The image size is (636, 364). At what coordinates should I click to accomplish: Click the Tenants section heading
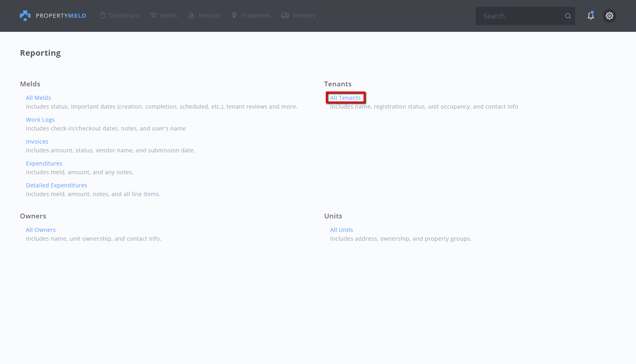pyautogui.click(x=338, y=84)
